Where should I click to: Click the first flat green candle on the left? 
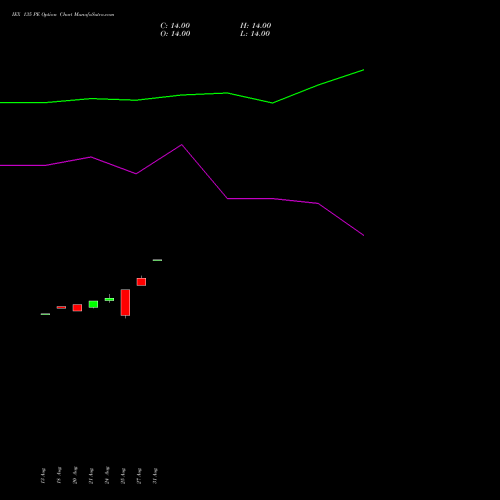[45, 314]
